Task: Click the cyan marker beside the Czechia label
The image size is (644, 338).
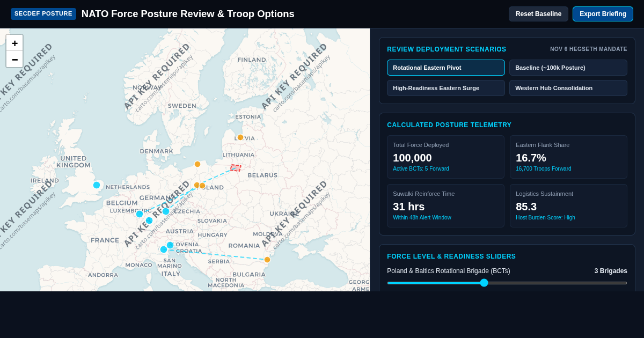Action: (x=166, y=211)
